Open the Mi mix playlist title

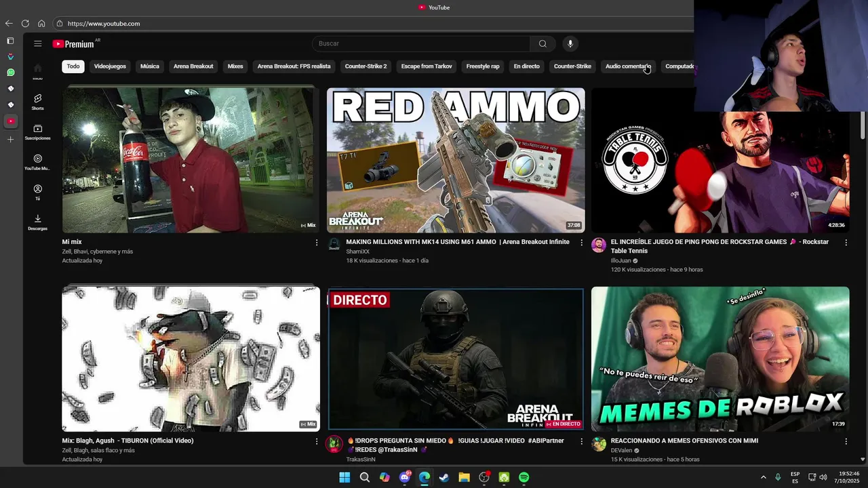[72, 242]
